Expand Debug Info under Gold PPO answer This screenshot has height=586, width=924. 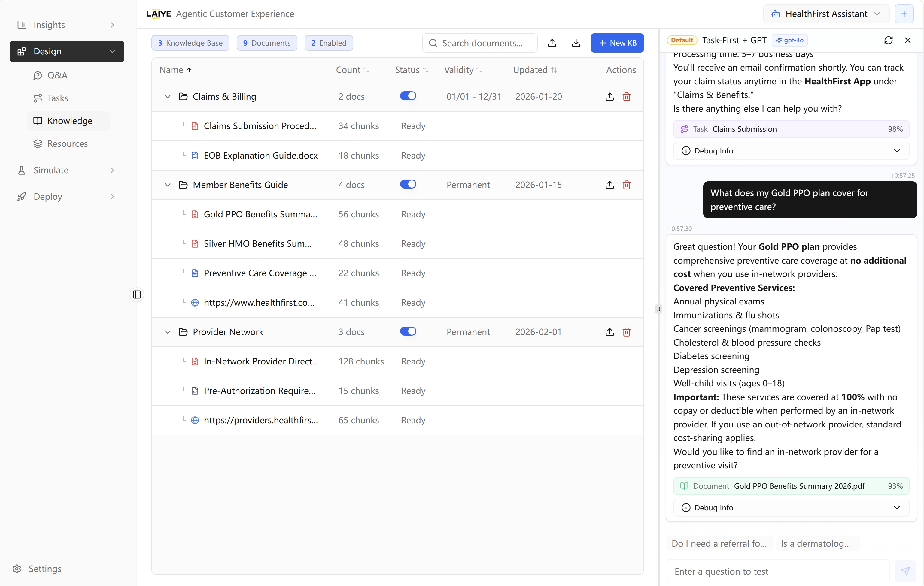click(x=791, y=507)
